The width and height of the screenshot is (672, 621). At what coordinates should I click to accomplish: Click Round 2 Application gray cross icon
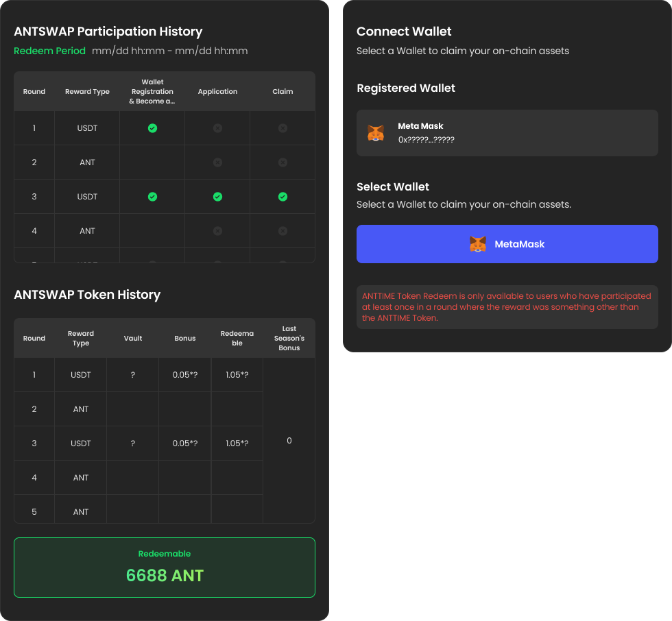(217, 162)
